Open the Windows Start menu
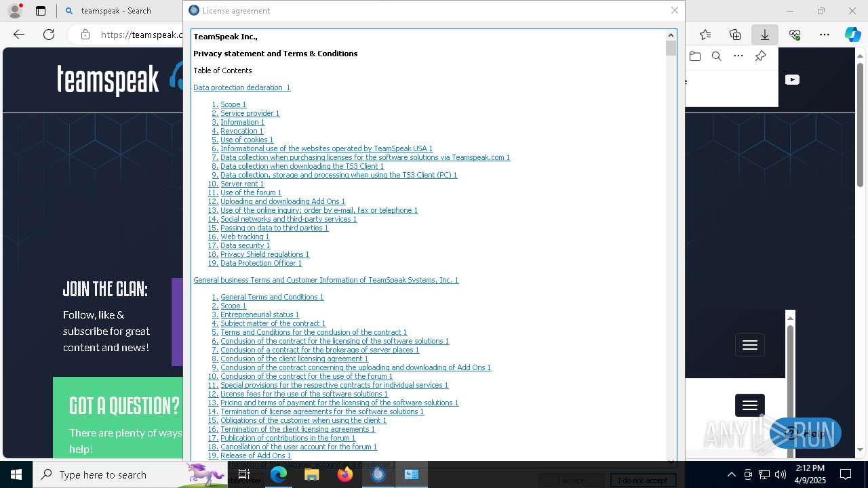868x488 pixels. (16, 474)
